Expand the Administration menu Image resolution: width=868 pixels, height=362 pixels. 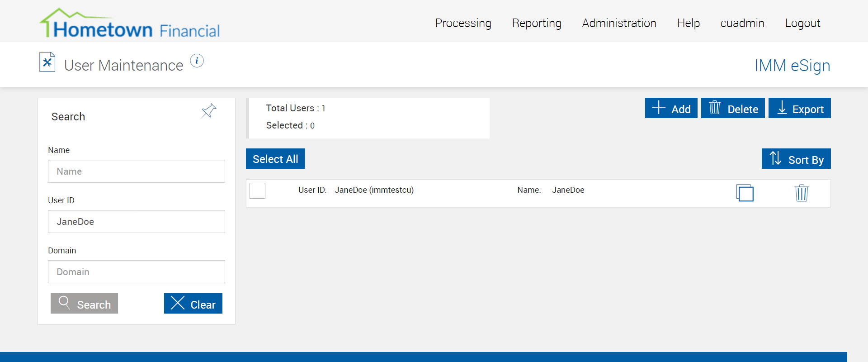(x=618, y=23)
